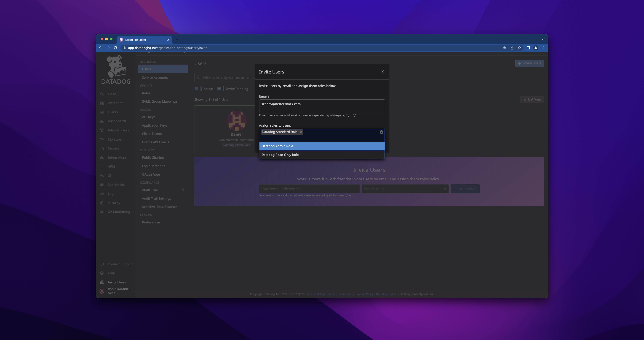The width and height of the screenshot is (644, 340).
Task: Open the Security section in sidebar
Action: (x=114, y=203)
